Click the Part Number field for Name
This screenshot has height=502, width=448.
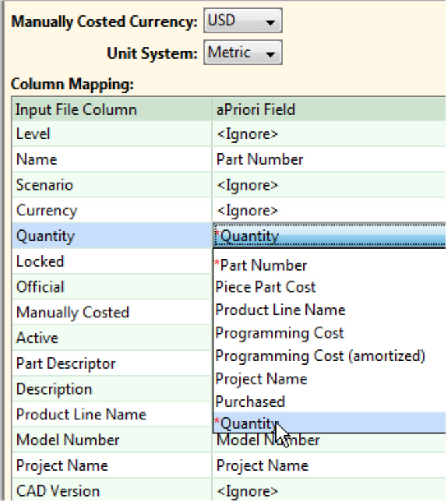point(260,159)
